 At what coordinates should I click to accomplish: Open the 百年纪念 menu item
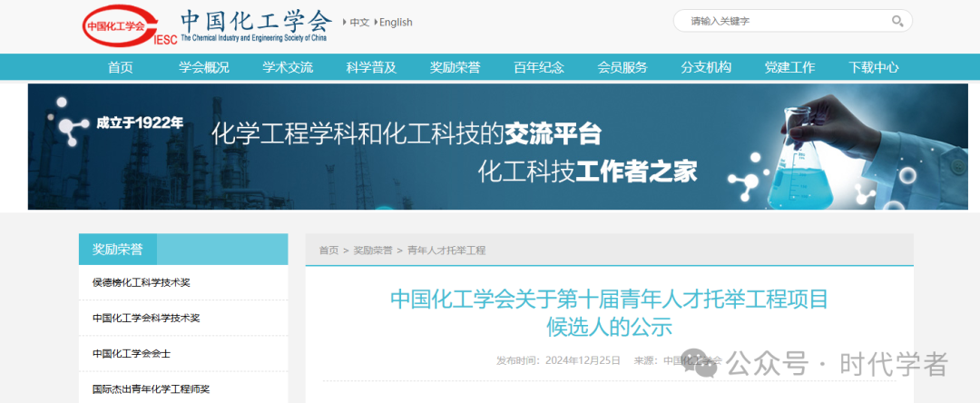(x=539, y=67)
